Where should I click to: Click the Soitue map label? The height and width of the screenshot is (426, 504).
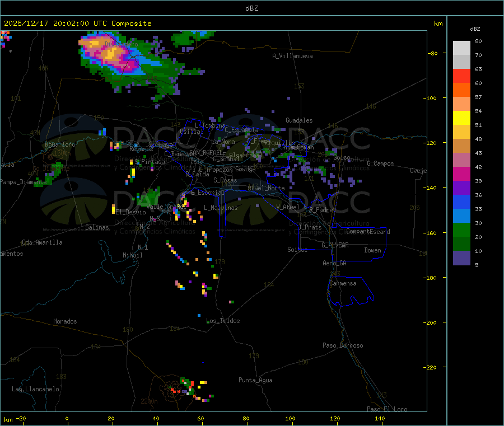tap(297, 250)
